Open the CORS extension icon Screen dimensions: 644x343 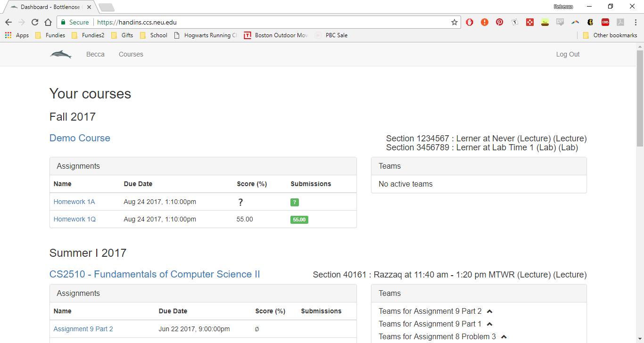[605, 22]
